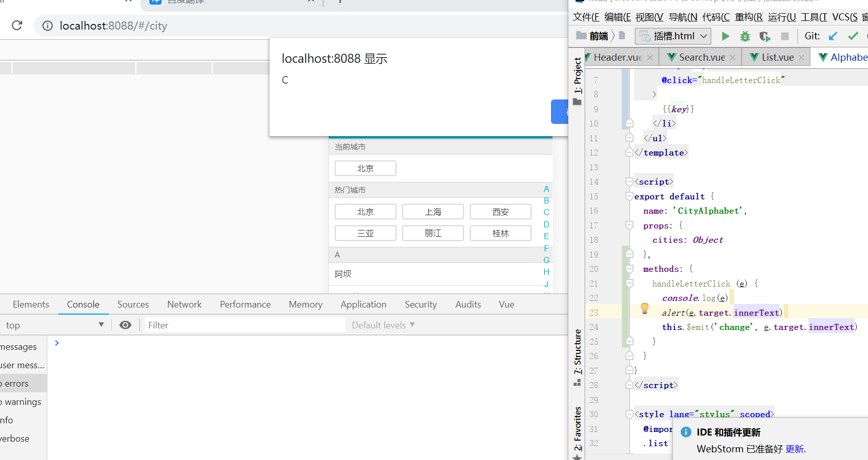Open the 代码 menu in WebStorm
This screenshot has height=460, width=868.
716,17
